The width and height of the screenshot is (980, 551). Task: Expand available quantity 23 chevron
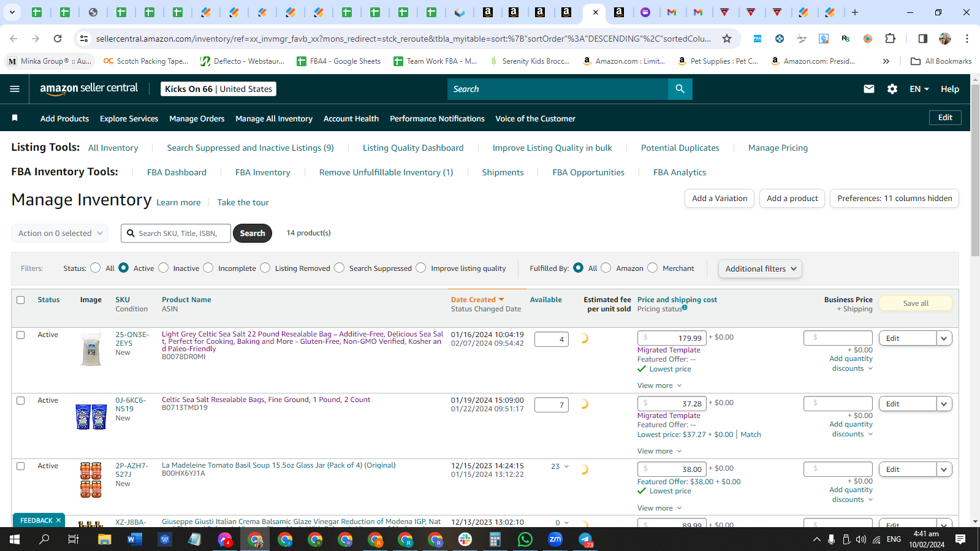566,466
